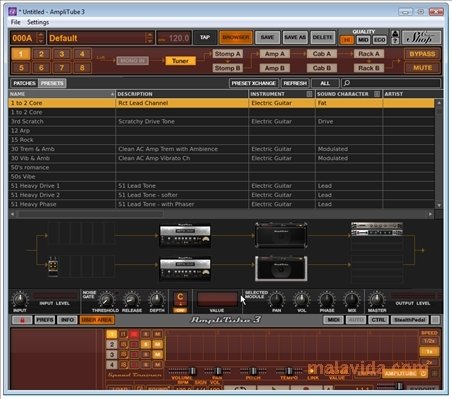Set quality to ECO
Screen dimensions: 452x399
coord(379,40)
